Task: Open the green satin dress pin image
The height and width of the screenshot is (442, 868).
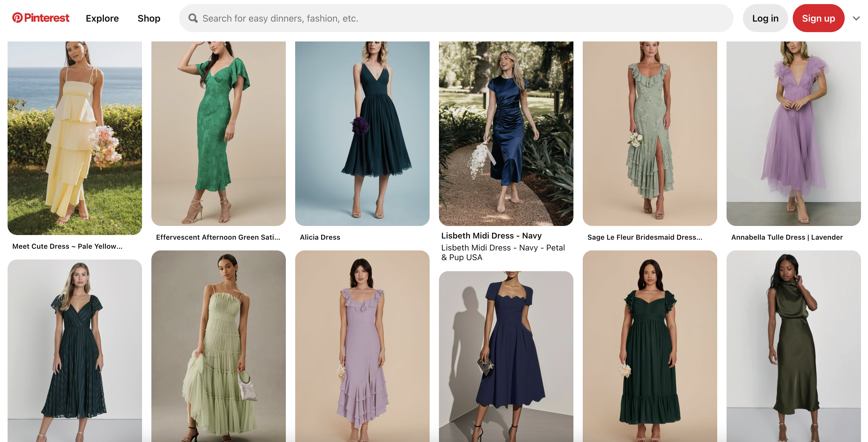Action: click(x=218, y=133)
